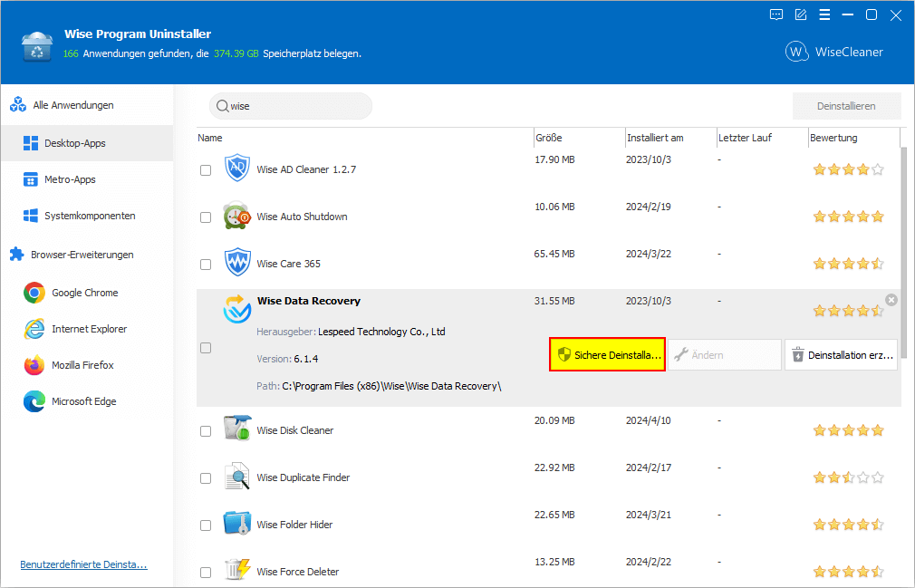Tick the Wise Data Recovery checkbox

point(206,348)
